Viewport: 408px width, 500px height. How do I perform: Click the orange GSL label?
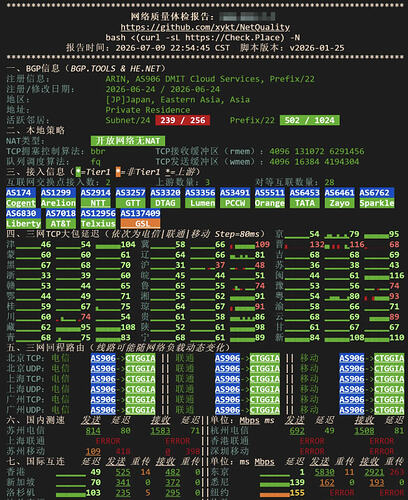(140, 223)
